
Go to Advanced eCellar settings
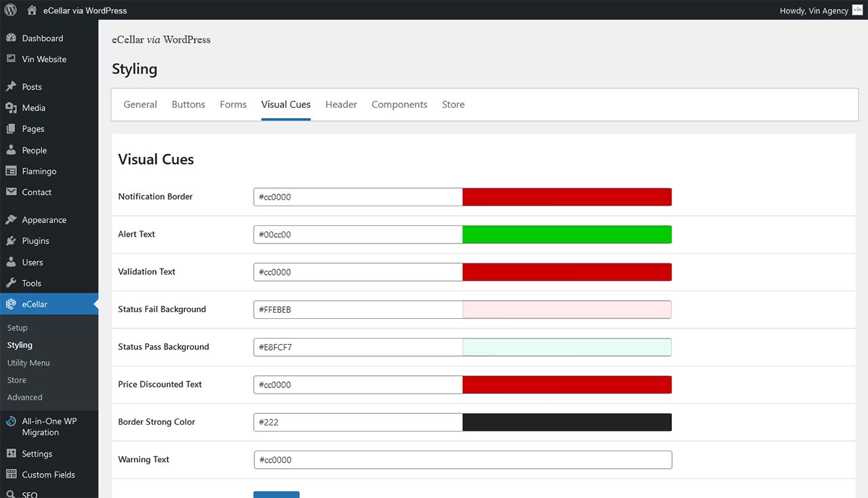[24, 398]
